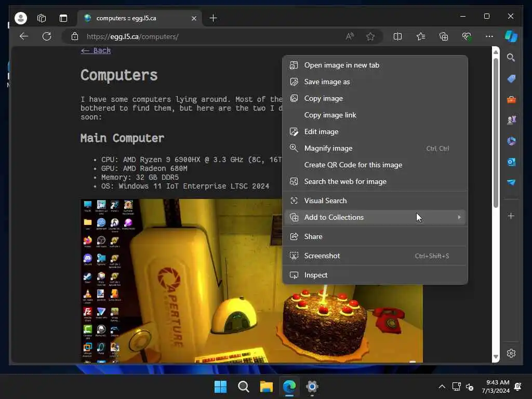Viewport: 532px width, 399px height.
Task: Click scrollbar up arrow
Action: (x=496, y=52)
